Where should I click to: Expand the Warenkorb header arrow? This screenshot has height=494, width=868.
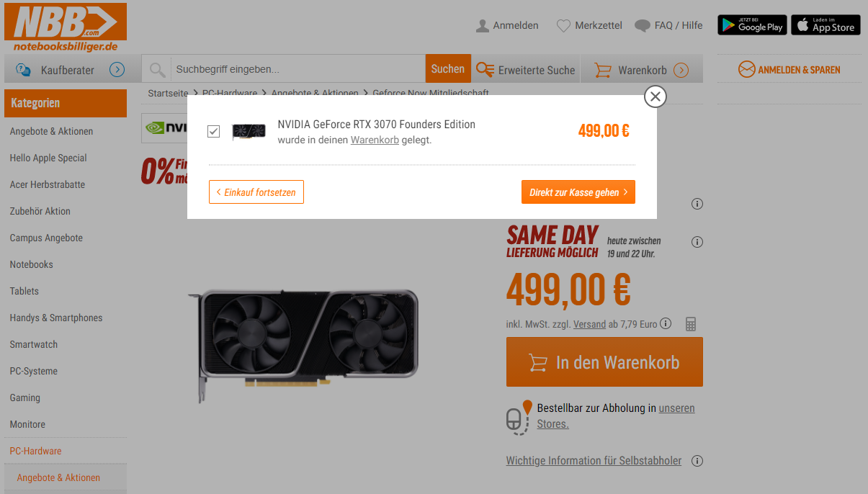point(681,70)
